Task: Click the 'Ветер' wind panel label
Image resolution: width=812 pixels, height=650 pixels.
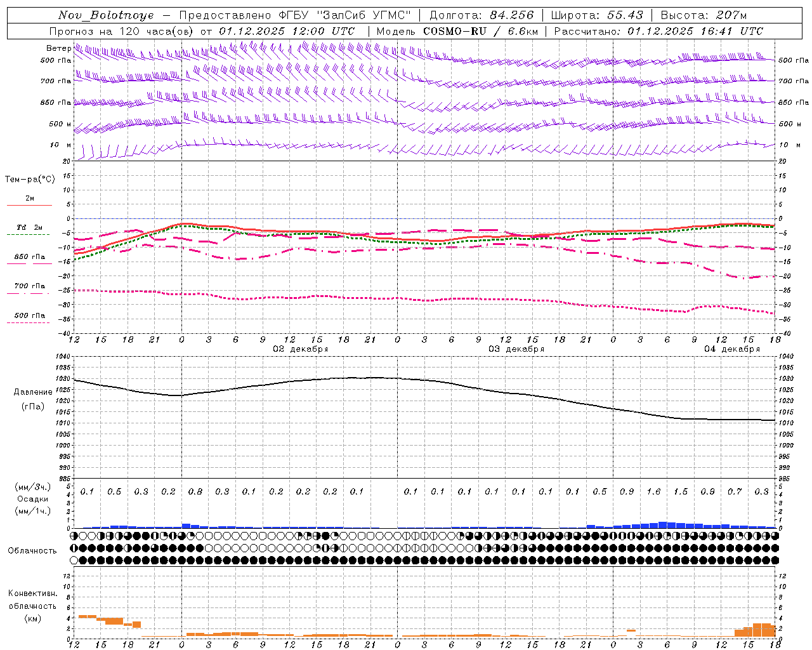Action: pos(58,48)
